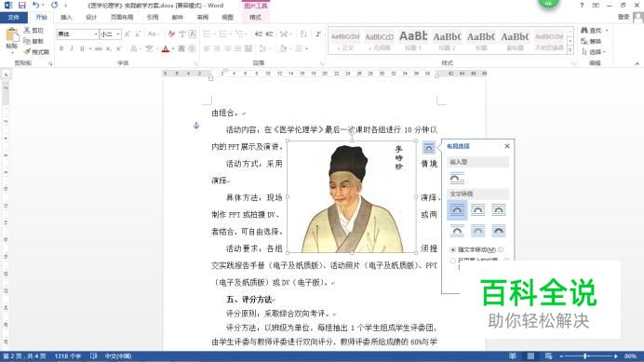Click the Decrease Font Size icon
644x362 pixels.
138,34
